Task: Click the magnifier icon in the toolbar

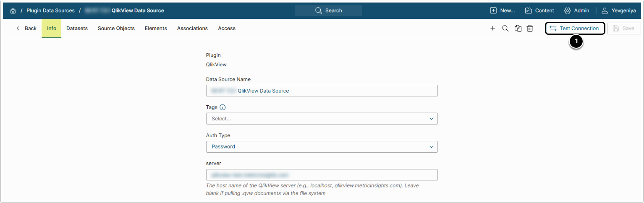Action: (x=505, y=29)
